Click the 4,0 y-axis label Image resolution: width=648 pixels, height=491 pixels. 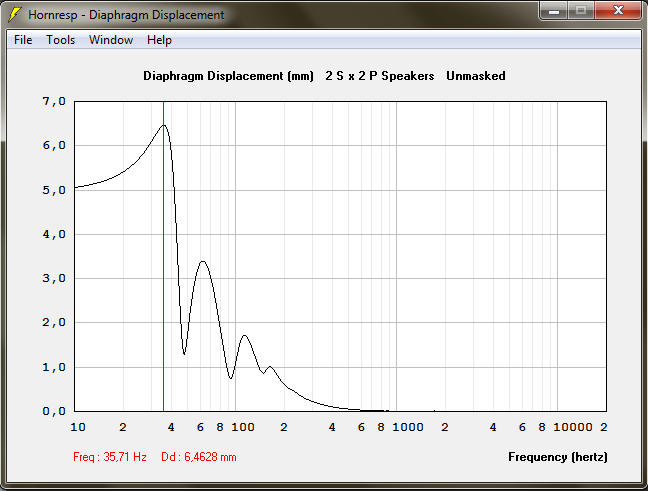[x=54, y=234]
